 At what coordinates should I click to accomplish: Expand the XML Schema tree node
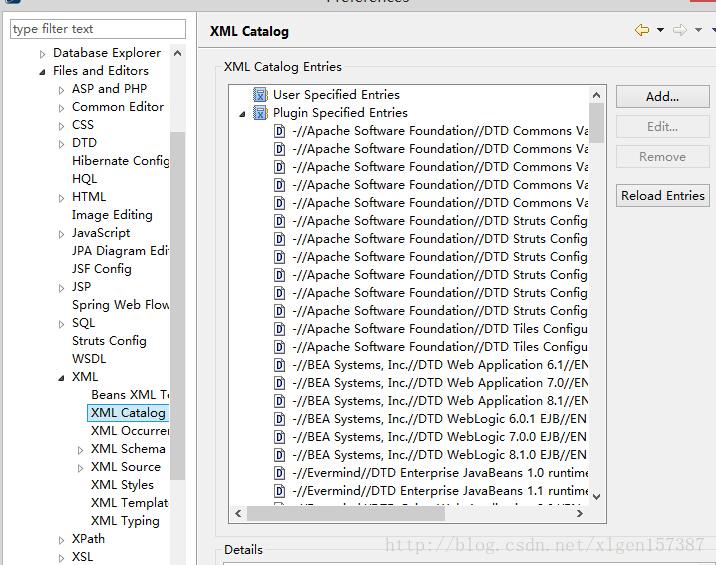[80, 449]
